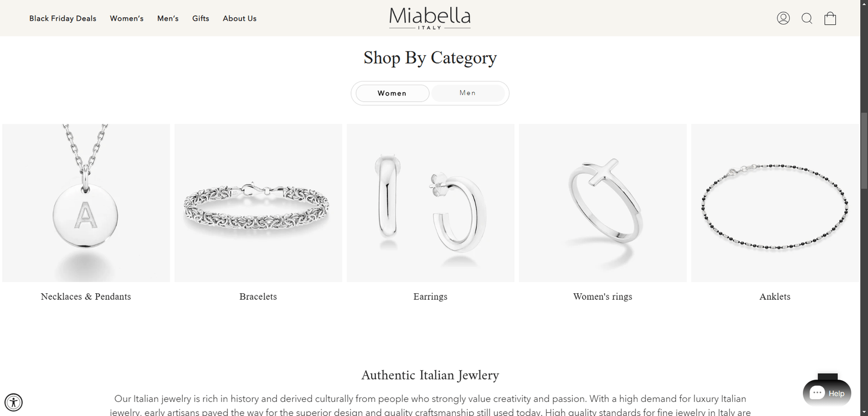Click the Earrings category image
The width and height of the screenshot is (868, 416).
point(430,203)
